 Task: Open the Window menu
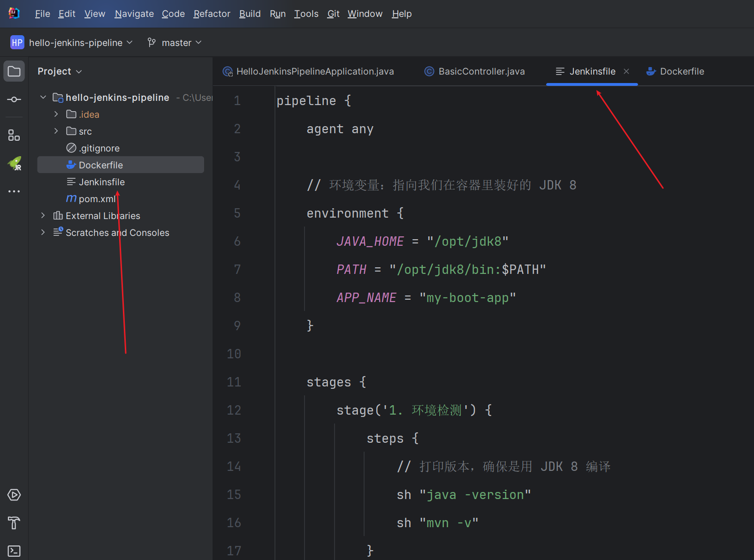pos(365,14)
